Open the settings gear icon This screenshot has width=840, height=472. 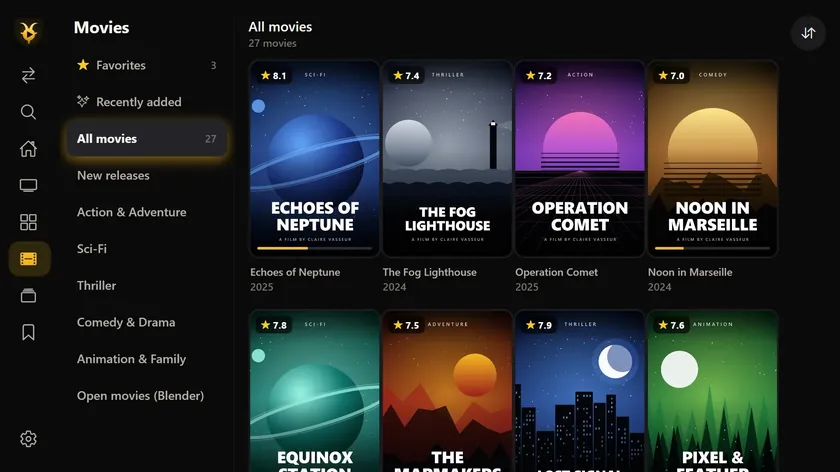(28, 439)
